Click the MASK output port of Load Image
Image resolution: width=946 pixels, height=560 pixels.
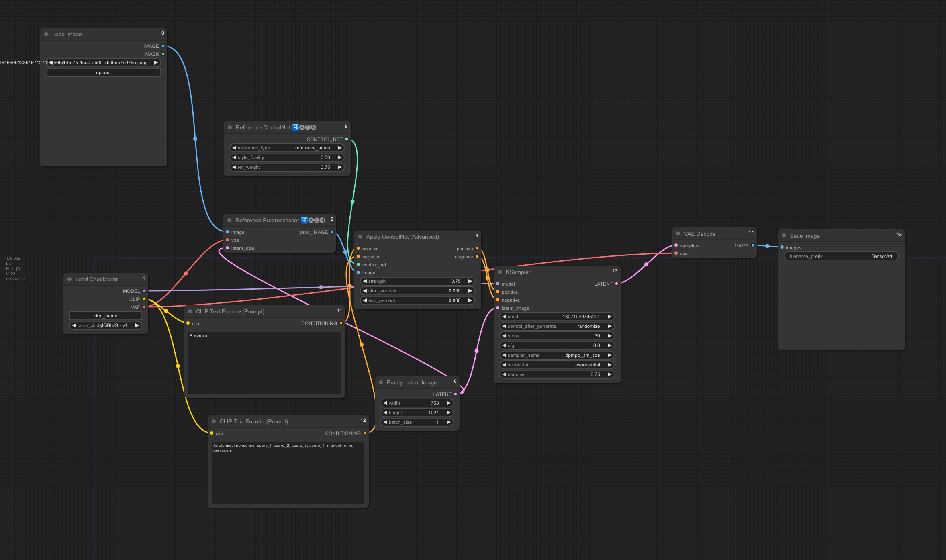click(x=163, y=54)
